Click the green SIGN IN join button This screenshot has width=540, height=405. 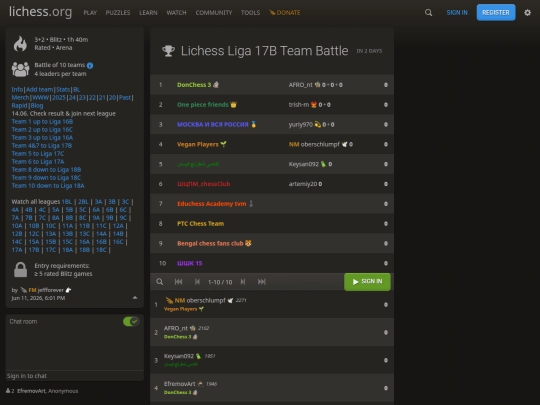(367, 282)
